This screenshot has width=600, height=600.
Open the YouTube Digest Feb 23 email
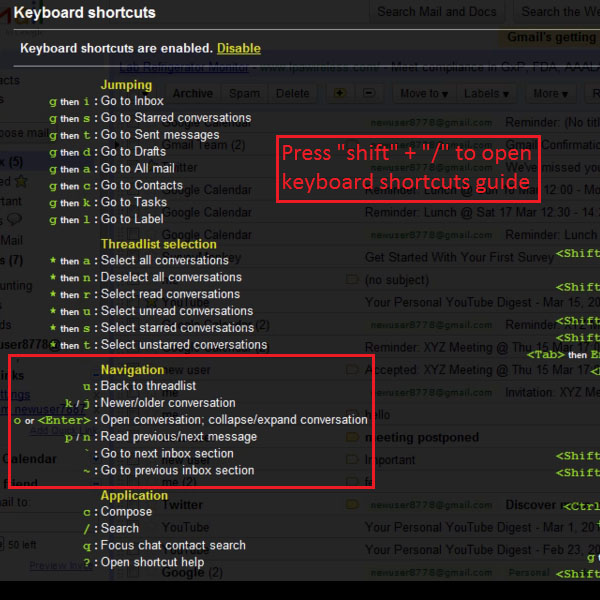(x=482, y=549)
